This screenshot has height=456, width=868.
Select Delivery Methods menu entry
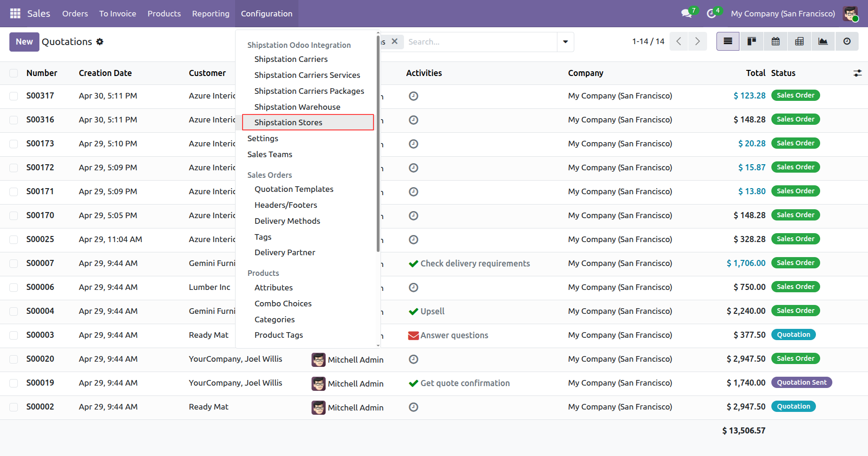[287, 221]
